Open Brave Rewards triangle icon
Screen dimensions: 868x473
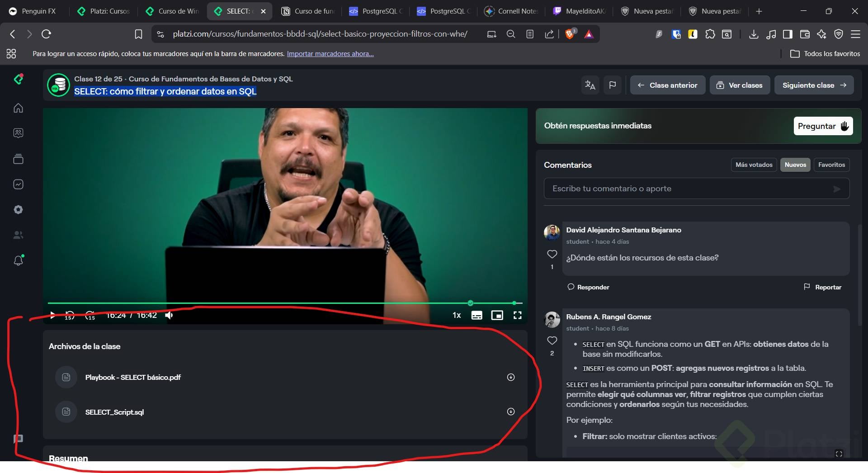click(589, 34)
